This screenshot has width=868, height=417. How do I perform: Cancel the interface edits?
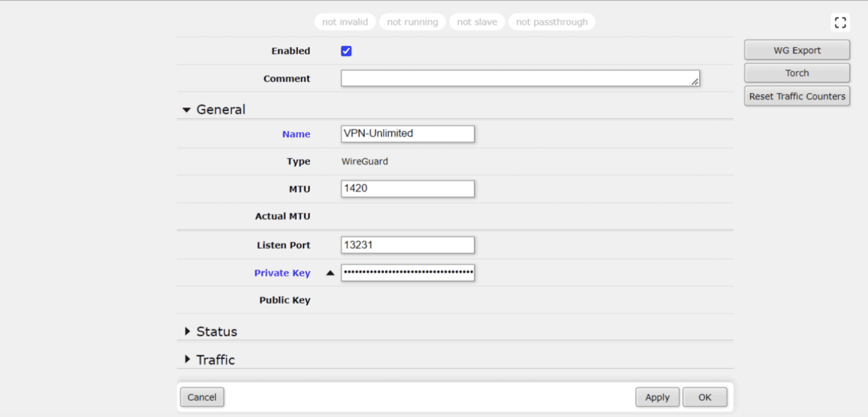pyautogui.click(x=202, y=397)
